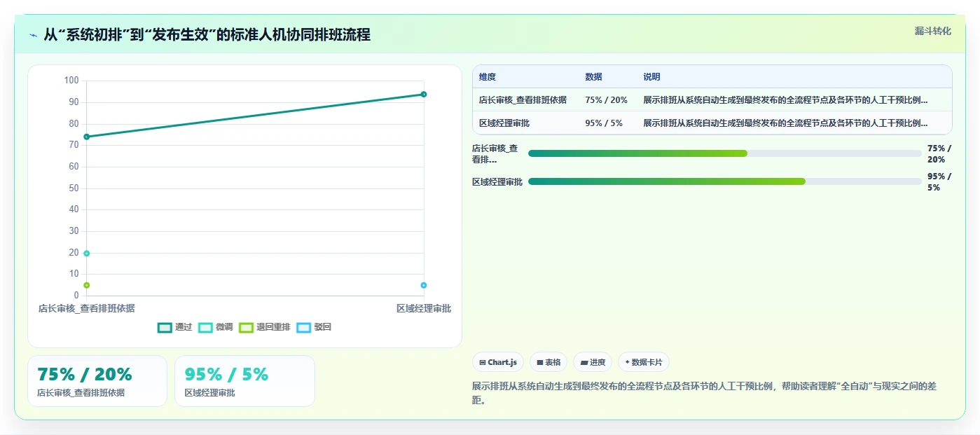Click the 维度 column header
The height and width of the screenshot is (435, 980).
488,77
